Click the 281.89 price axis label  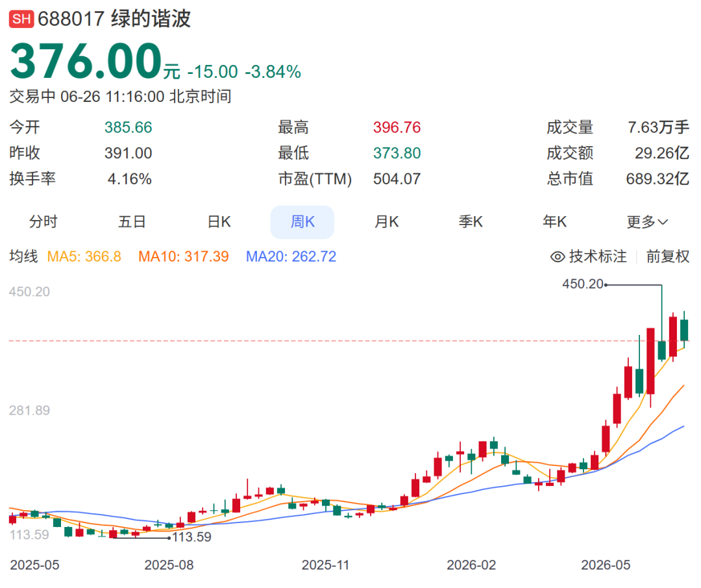click(29, 410)
